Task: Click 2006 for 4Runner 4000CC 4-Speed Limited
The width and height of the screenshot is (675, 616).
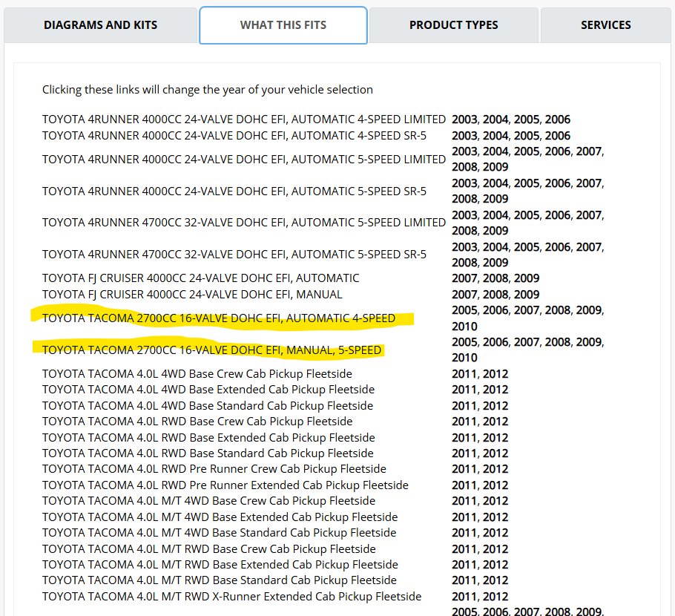Action: point(558,119)
